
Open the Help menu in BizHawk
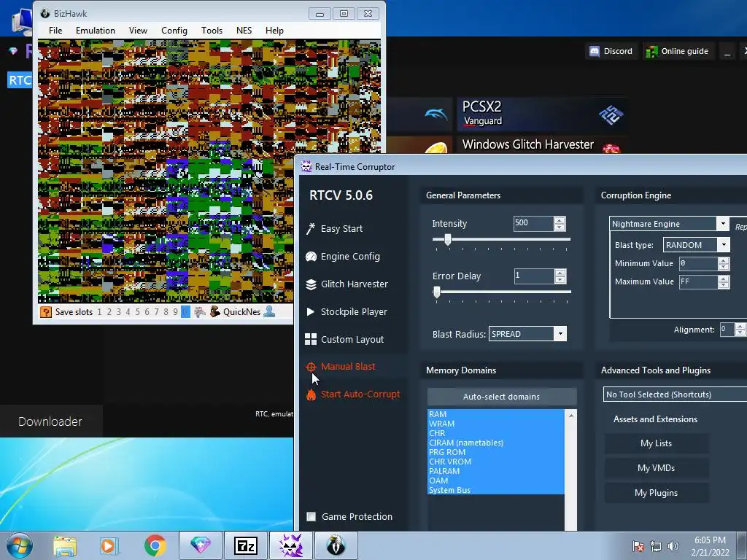274,31
